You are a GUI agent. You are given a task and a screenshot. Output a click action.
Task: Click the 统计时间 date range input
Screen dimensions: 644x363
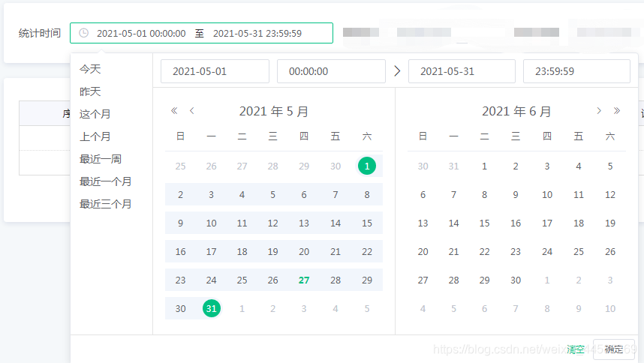click(x=201, y=33)
